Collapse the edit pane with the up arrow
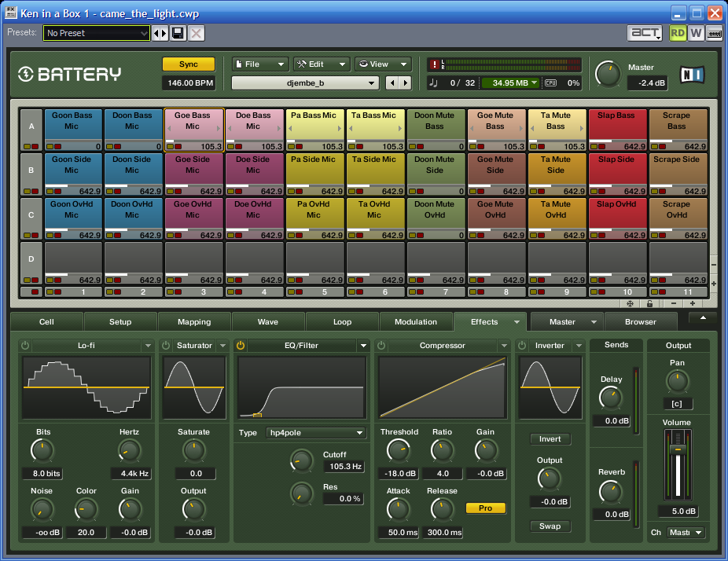This screenshot has width=728, height=561. [x=703, y=318]
